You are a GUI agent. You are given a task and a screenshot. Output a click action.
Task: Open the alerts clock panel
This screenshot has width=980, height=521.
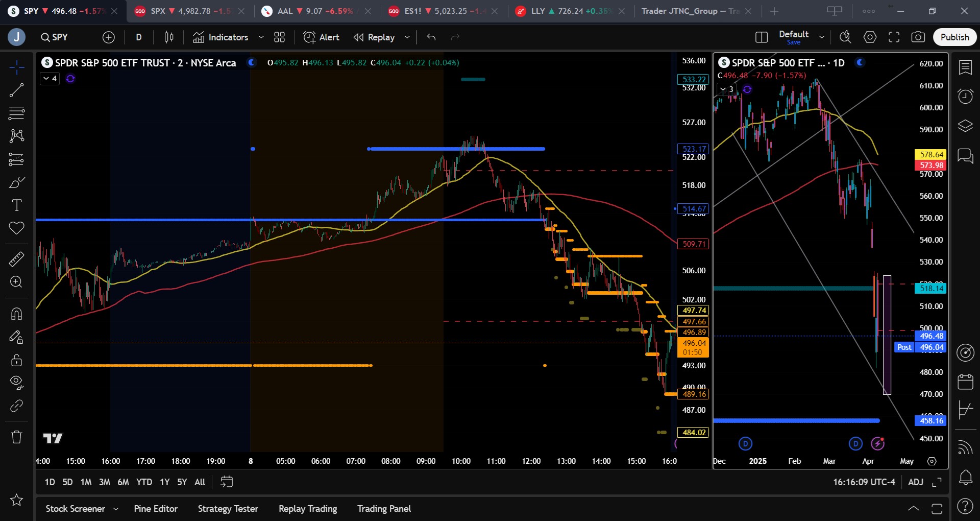tap(965, 96)
